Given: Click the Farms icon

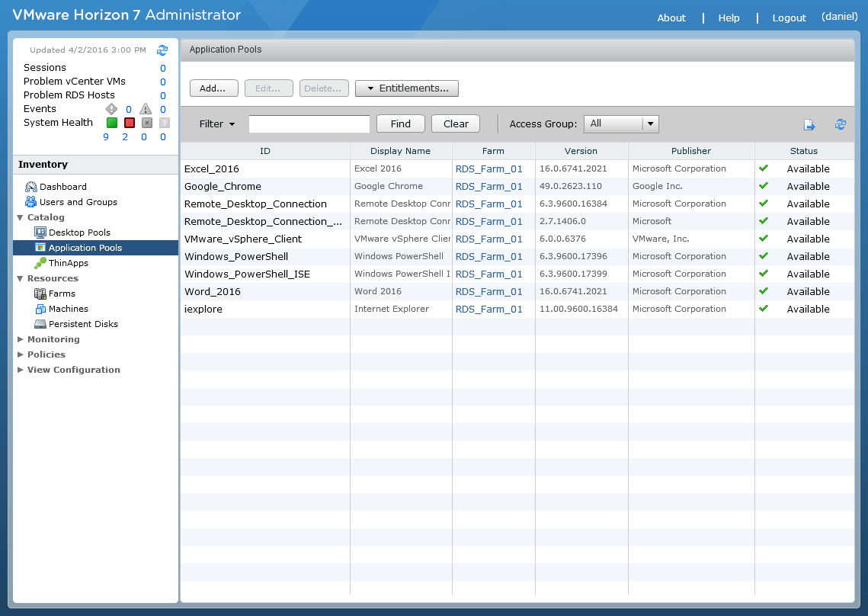Looking at the screenshot, I should click(40, 293).
